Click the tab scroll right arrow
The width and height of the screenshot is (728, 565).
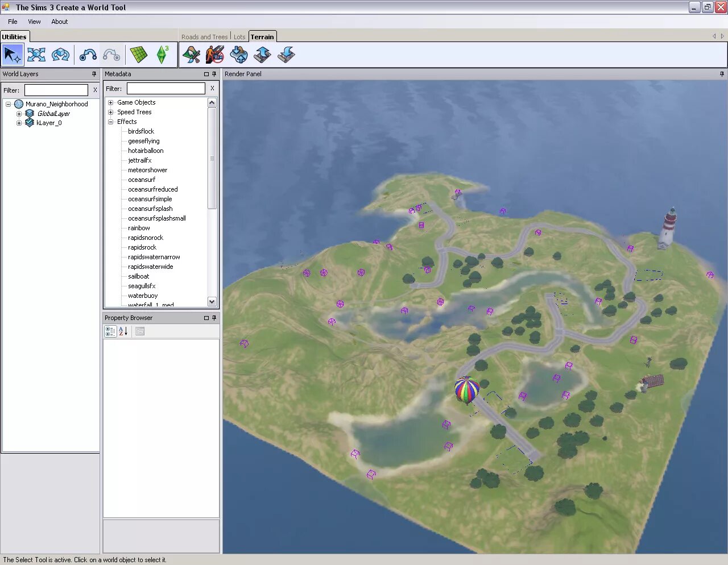point(722,36)
